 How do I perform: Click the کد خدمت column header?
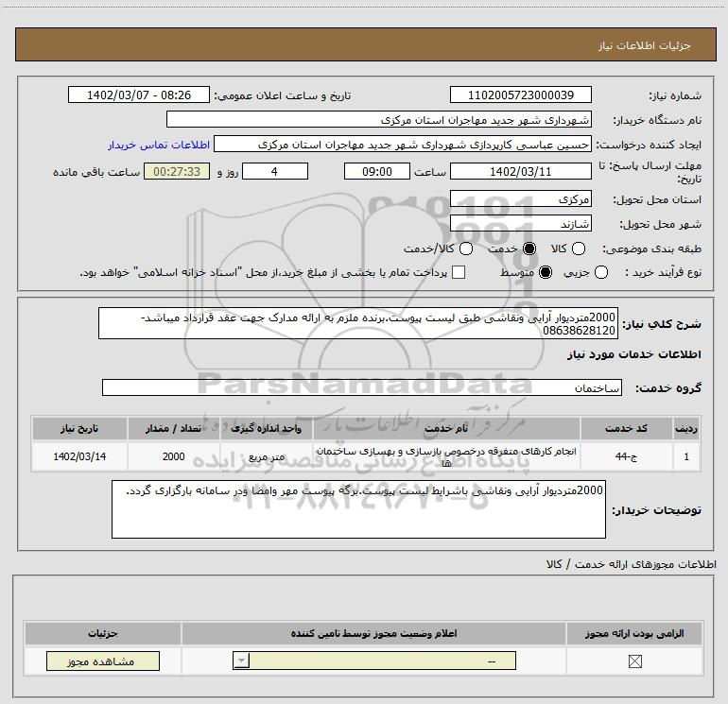click(x=626, y=428)
